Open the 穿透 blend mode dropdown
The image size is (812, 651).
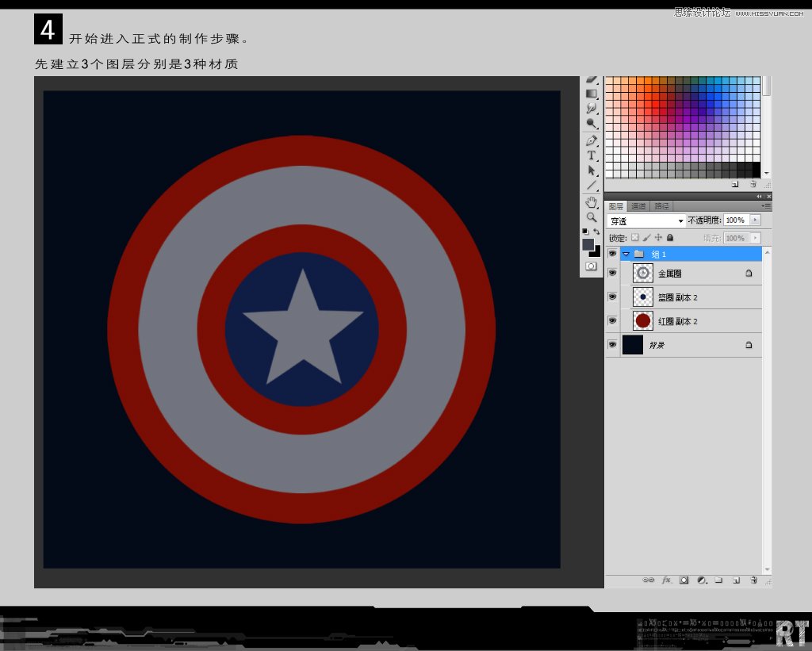coord(646,220)
